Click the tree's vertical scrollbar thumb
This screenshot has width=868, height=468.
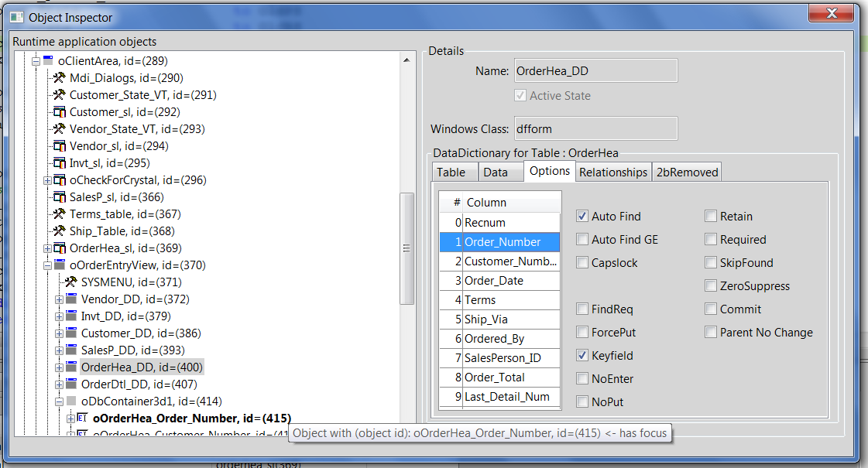point(407,248)
